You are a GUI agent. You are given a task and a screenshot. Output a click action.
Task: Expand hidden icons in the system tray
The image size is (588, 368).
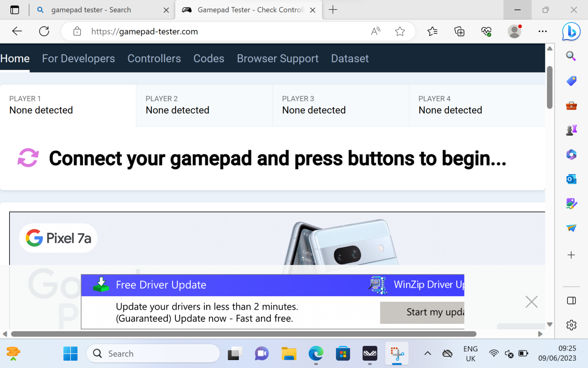(x=427, y=353)
